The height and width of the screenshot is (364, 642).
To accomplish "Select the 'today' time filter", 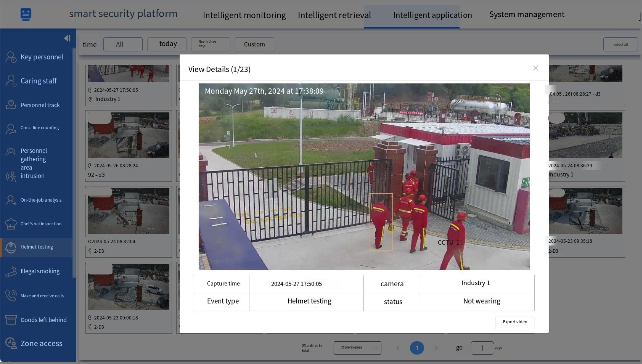I will [167, 44].
